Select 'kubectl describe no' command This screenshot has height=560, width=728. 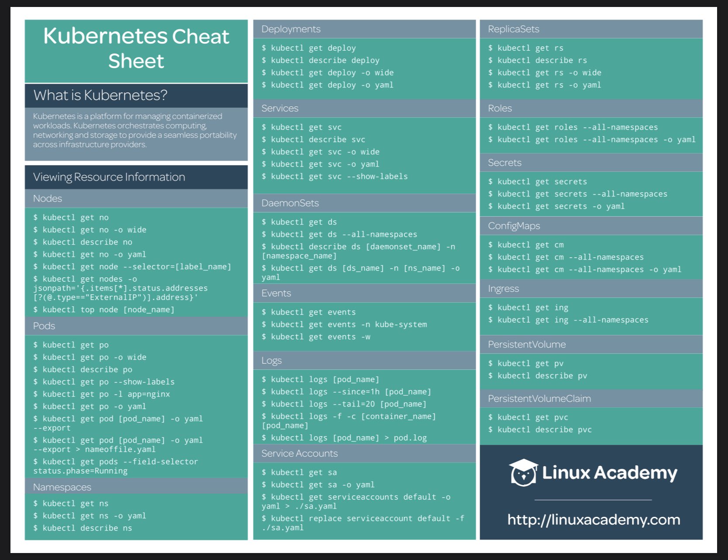(x=83, y=242)
